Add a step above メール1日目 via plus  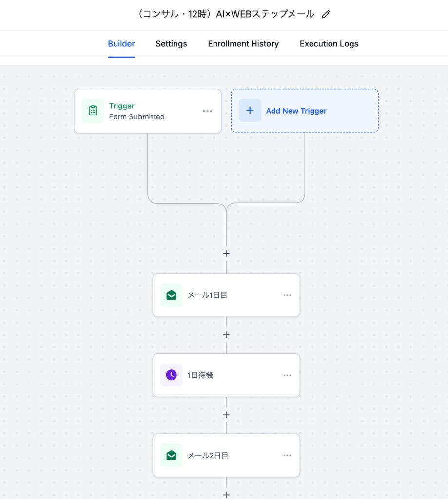pyautogui.click(x=226, y=254)
